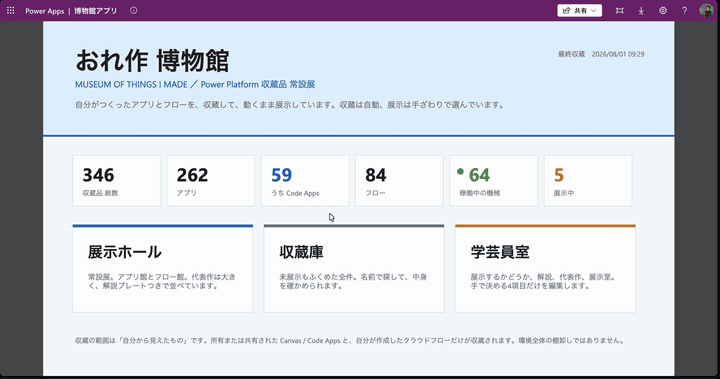Click the Power Apps title text

click(45, 11)
